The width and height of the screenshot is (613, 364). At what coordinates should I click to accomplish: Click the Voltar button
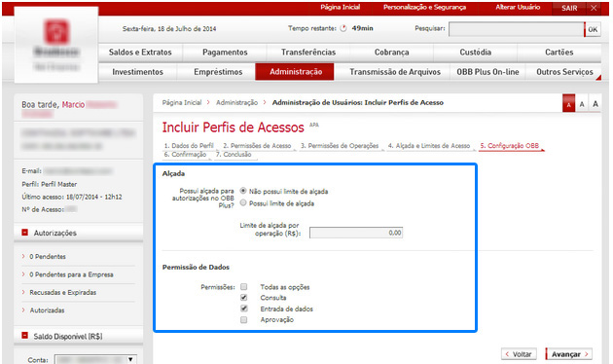coord(519,354)
